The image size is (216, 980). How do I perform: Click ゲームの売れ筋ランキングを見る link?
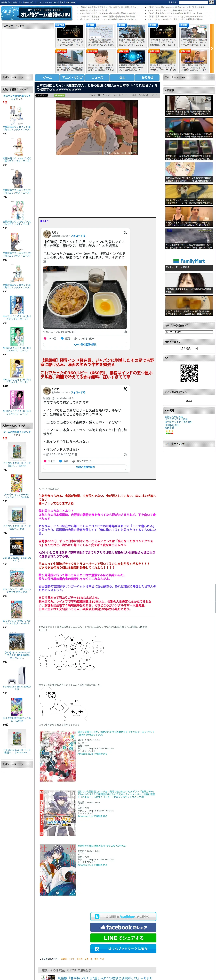(x=17, y=433)
